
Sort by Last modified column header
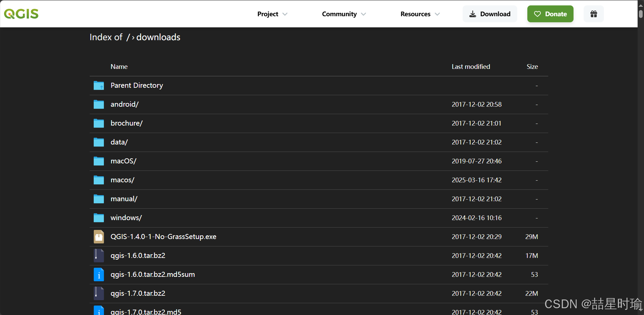471,67
